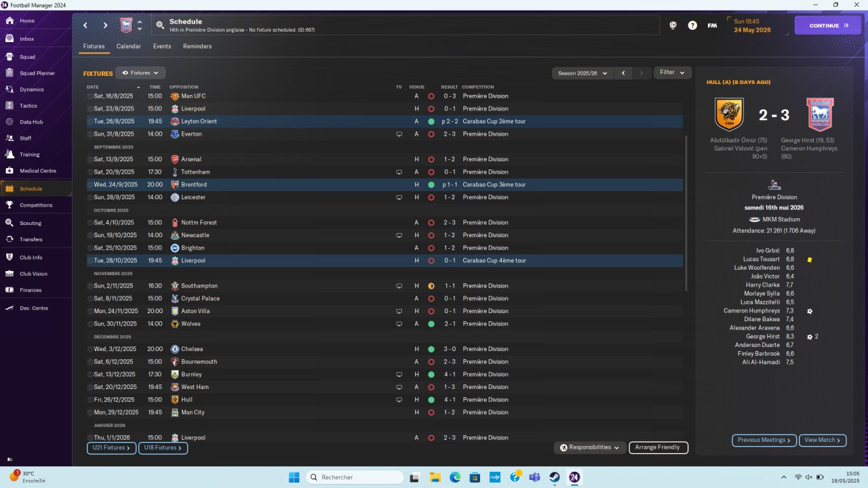Tick the selector for the Tottenham fixture
This screenshot has width=868, height=488.
click(x=90, y=172)
